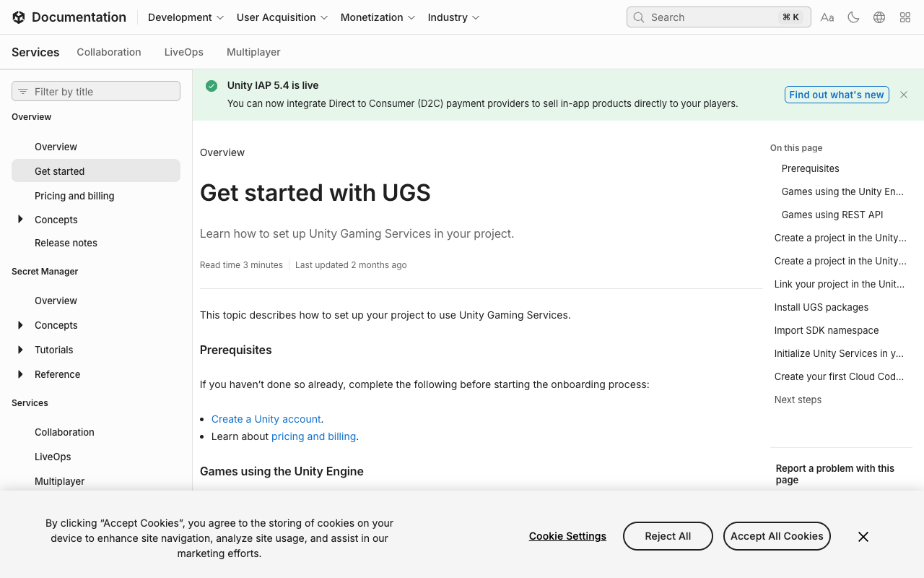Open Overview under Secret Manager
The width and height of the screenshot is (924, 578).
point(56,301)
